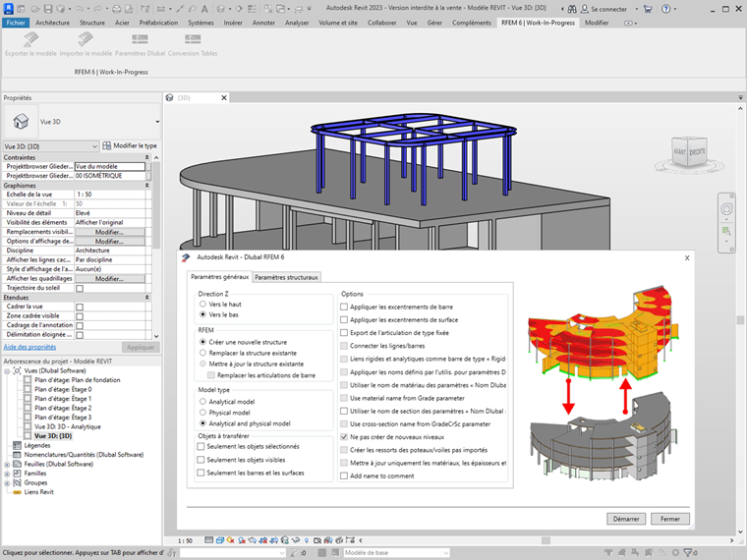747x560 pixels.
Task: Click the Open folder icon in quick access toolbar
Action: [x=35, y=9]
